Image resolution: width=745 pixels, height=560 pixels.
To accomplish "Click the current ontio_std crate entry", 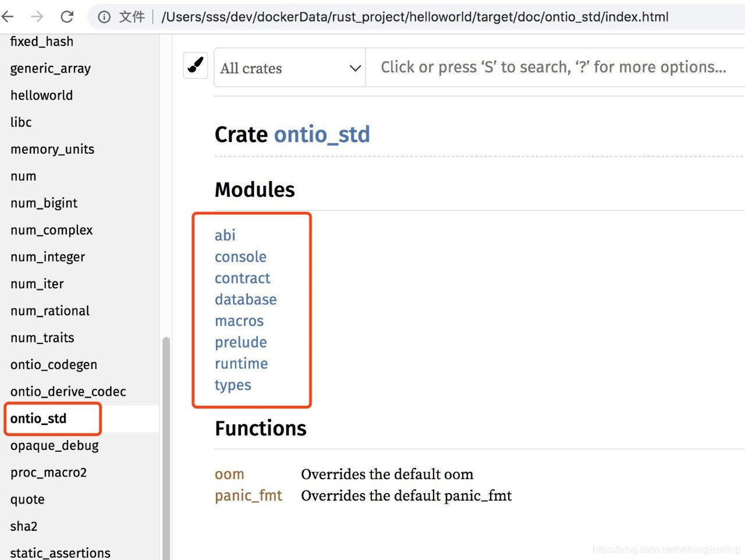I will click(x=38, y=419).
